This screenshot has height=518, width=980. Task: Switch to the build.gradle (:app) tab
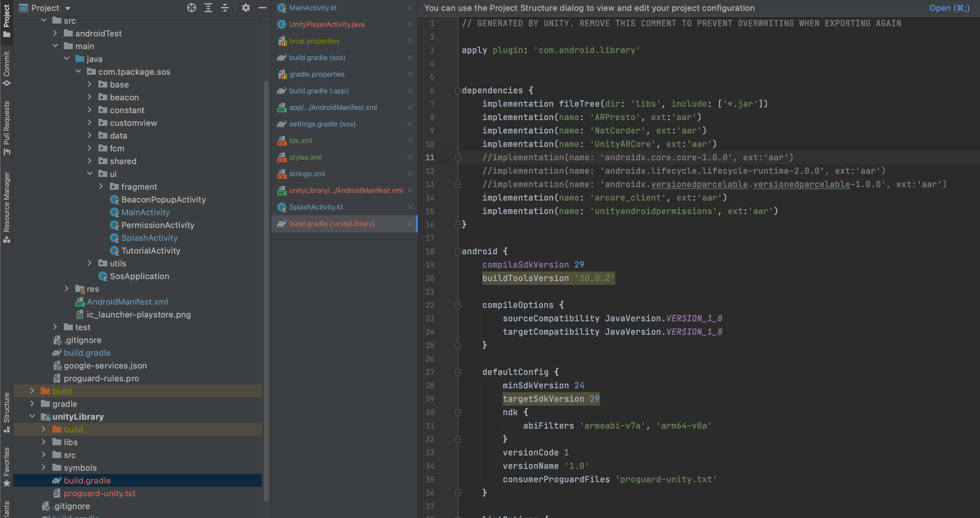point(318,90)
